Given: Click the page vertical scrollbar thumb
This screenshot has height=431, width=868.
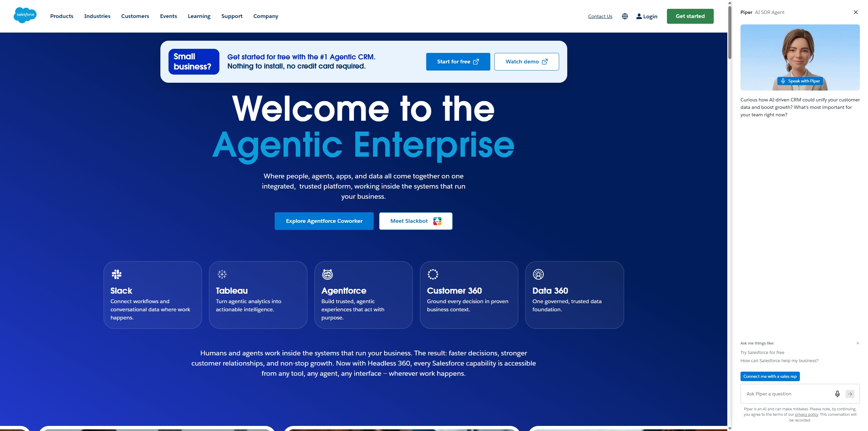Looking at the screenshot, I should (x=730, y=32).
